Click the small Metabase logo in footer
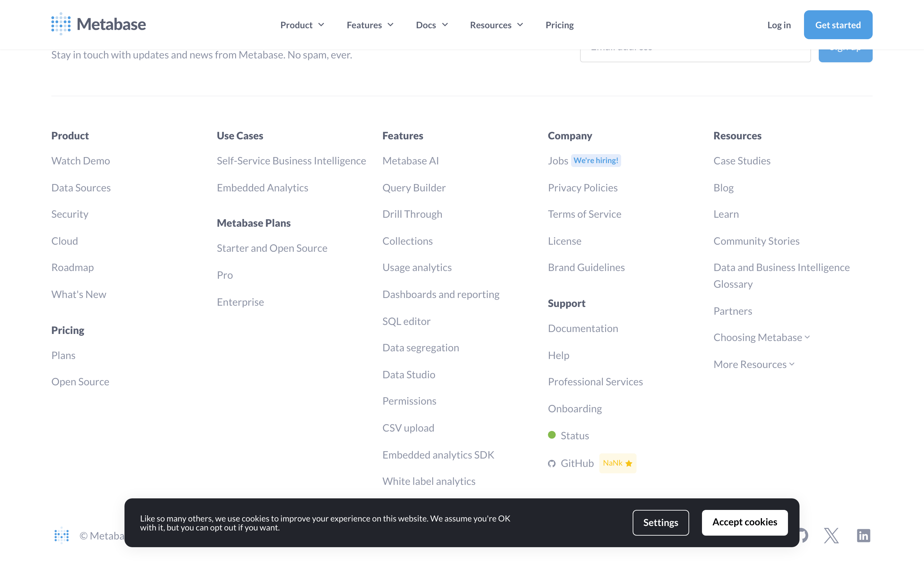924x578 pixels. click(x=62, y=536)
